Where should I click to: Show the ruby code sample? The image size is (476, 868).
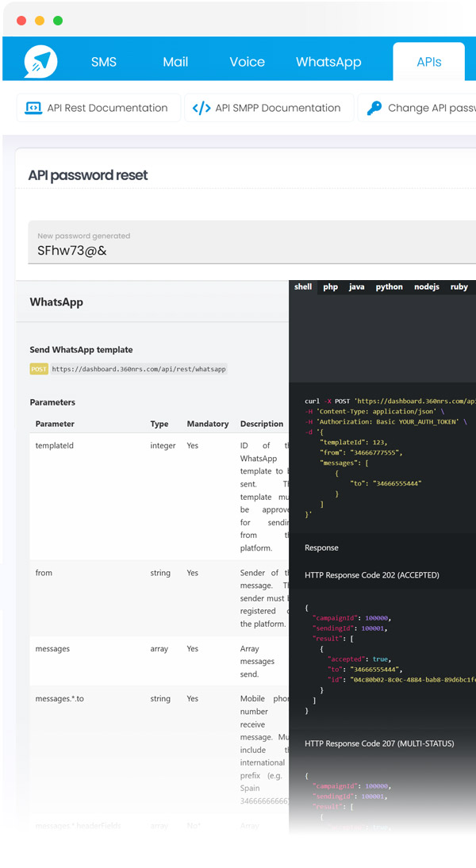point(459,286)
